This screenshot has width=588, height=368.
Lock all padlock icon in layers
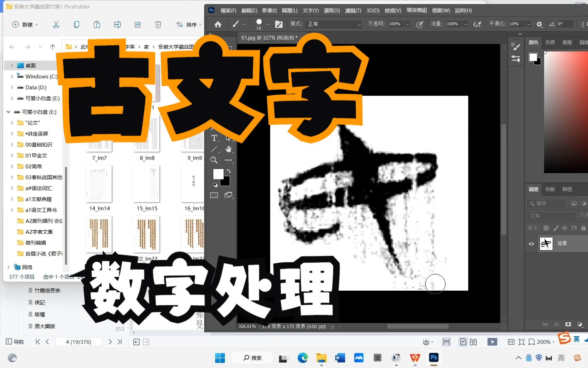[x=583, y=228]
